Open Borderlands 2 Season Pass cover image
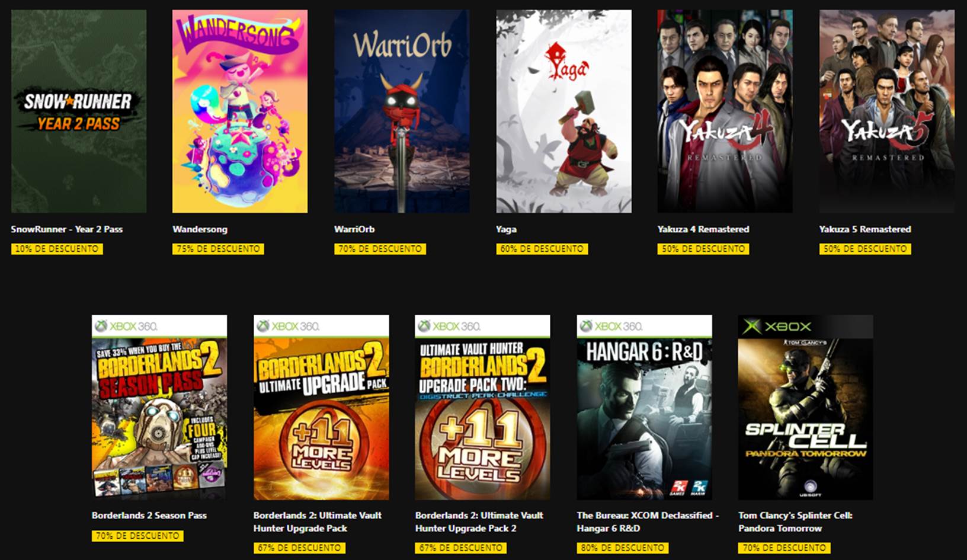The width and height of the screenshot is (967, 560). coord(159,407)
